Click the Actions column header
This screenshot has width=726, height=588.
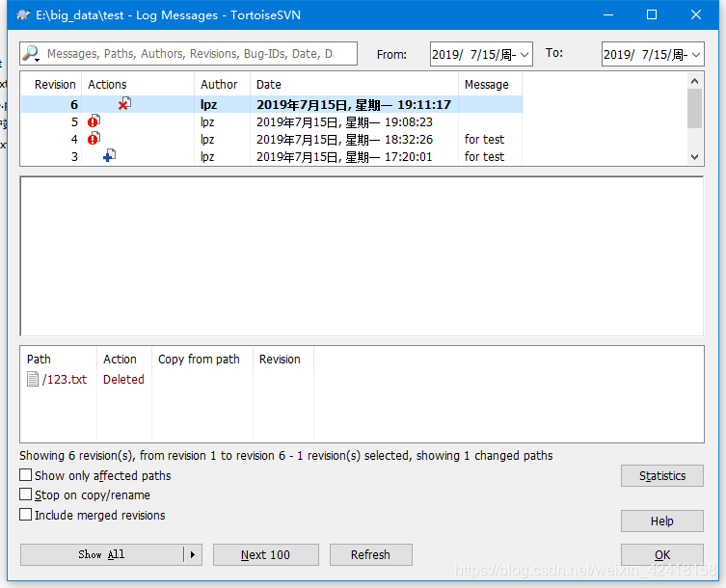138,84
